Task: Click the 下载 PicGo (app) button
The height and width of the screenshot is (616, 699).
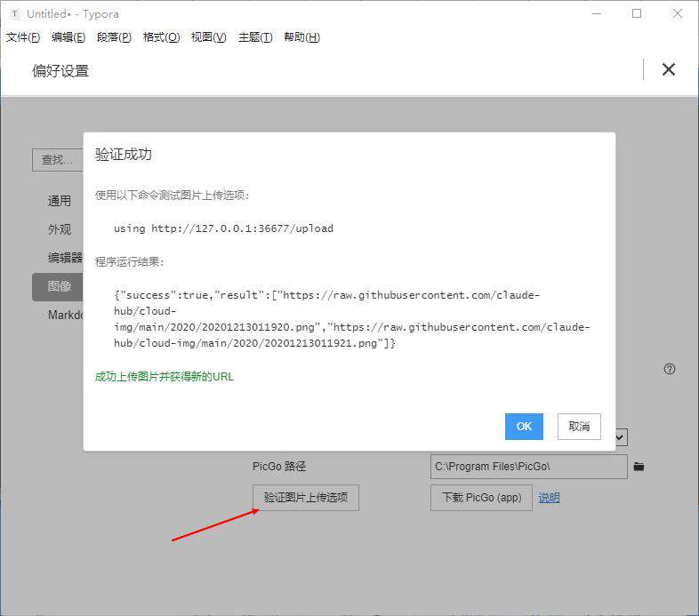Action: point(481,498)
